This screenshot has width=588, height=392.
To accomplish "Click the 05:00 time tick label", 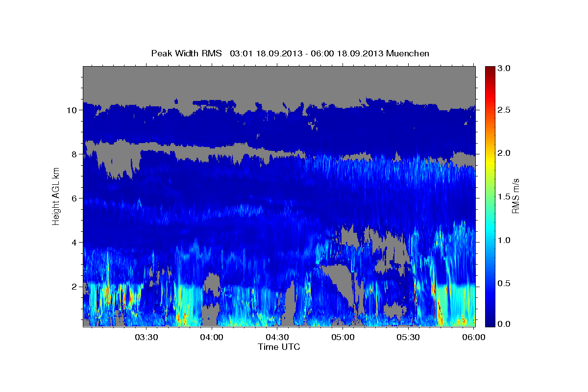I will [343, 338].
